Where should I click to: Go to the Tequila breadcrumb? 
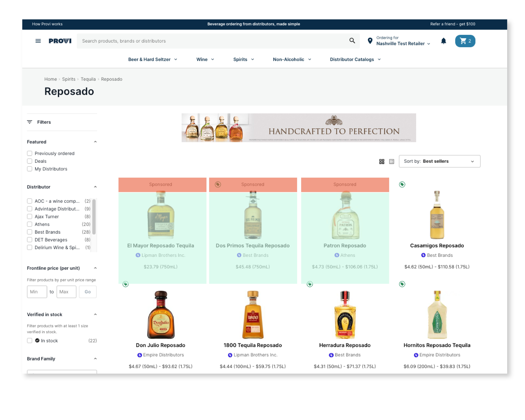88,79
